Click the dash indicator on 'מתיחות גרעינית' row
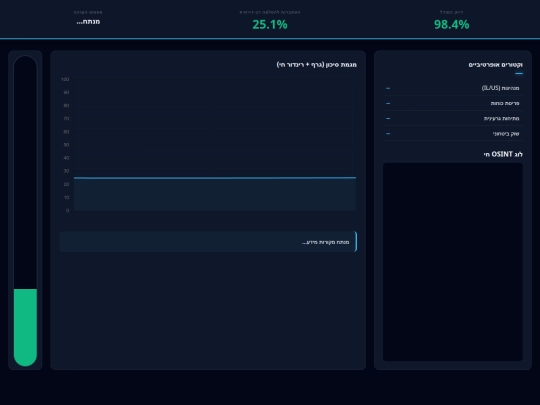The height and width of the screenshot is (405, 540). (388, 118)
